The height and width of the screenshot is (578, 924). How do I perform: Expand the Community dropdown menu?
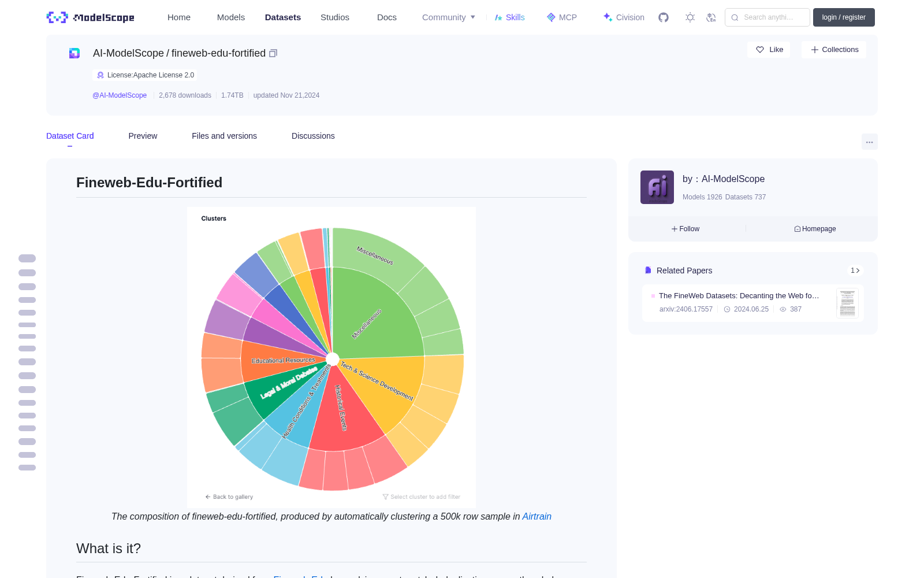point(449,17)
